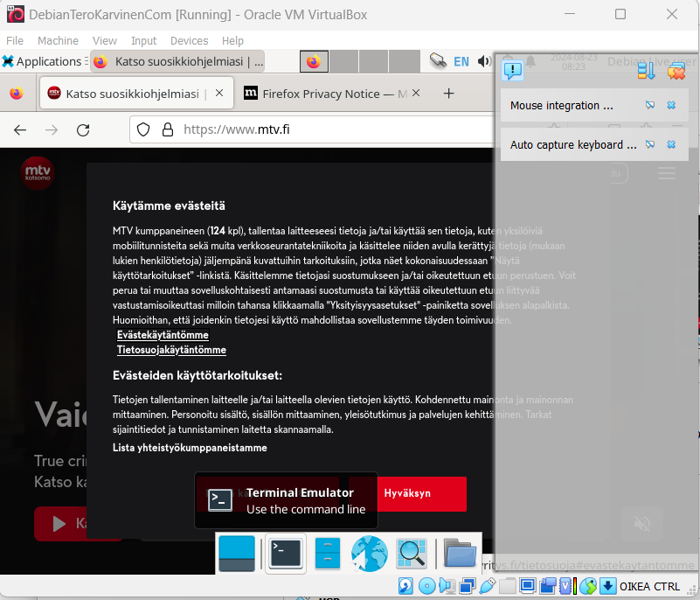
Task: Click the padlock site security icon
Action: [x=167, y=129]
